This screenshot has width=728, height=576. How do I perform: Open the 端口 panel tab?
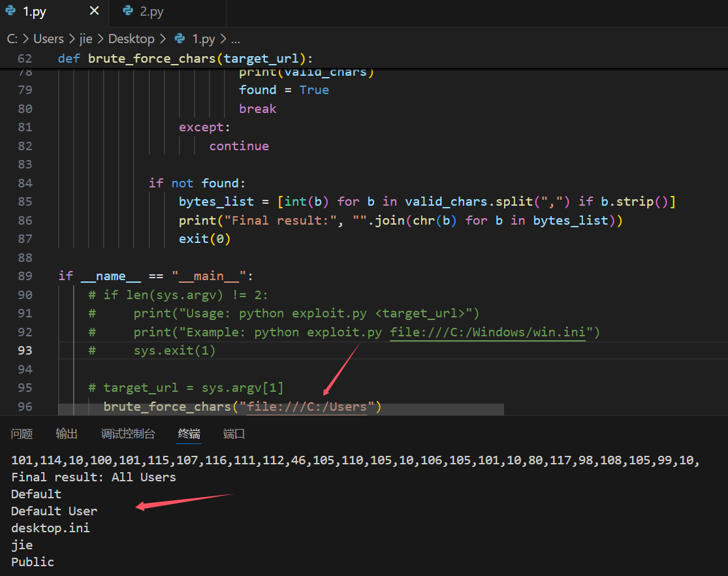click(x=234, y=434)
